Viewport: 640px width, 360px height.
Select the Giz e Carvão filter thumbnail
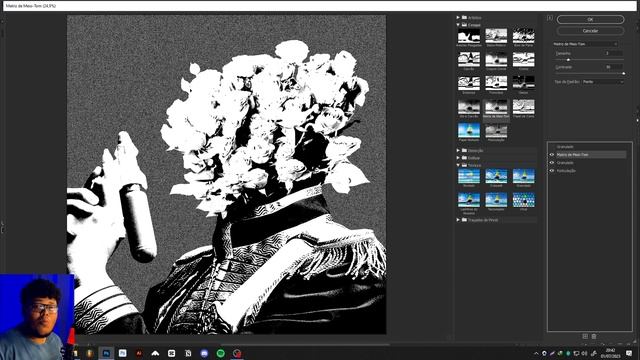click(469, 107)
